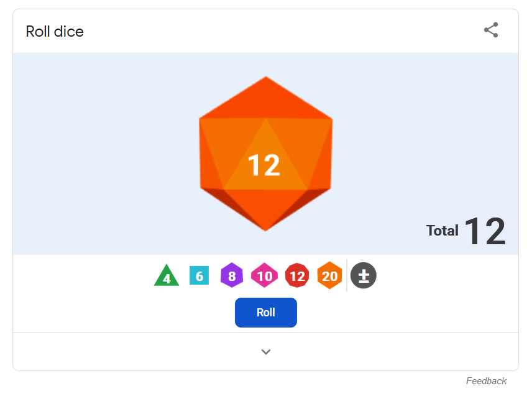
Task: Expand the card with the bottom chevron
Action: (265, 352)
